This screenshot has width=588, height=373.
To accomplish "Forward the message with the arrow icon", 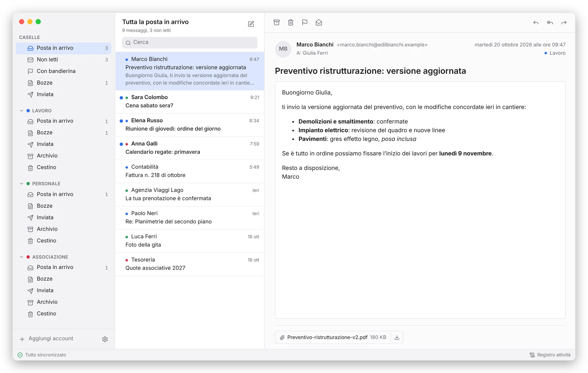I will pos(564,22).
